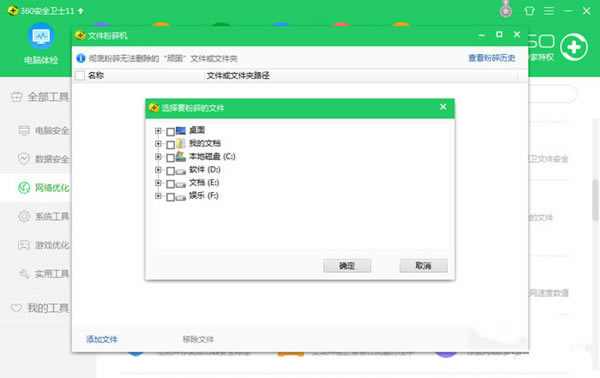Viewport: 600px width, 378px height.
Task: Open 电脑体检 in 360 main window
Action: tap(41, 43)
